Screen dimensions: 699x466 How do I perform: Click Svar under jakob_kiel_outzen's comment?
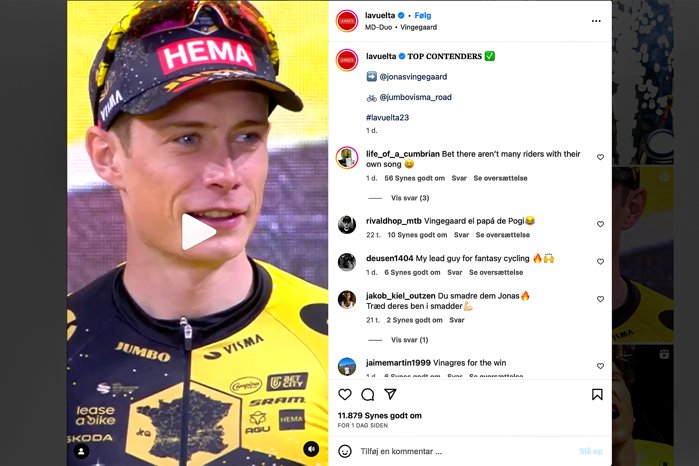[x=457, y=320]
